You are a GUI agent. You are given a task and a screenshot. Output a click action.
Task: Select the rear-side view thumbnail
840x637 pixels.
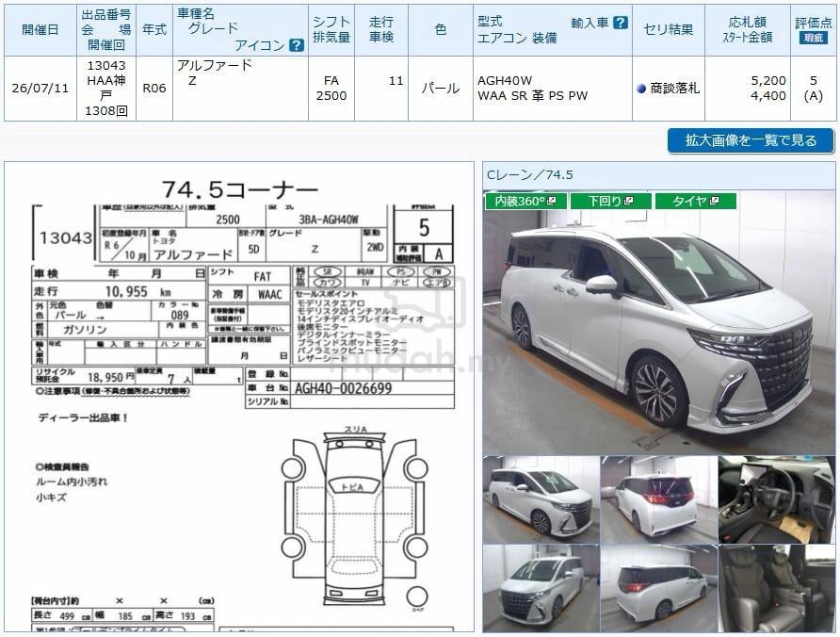pos(658,588)
